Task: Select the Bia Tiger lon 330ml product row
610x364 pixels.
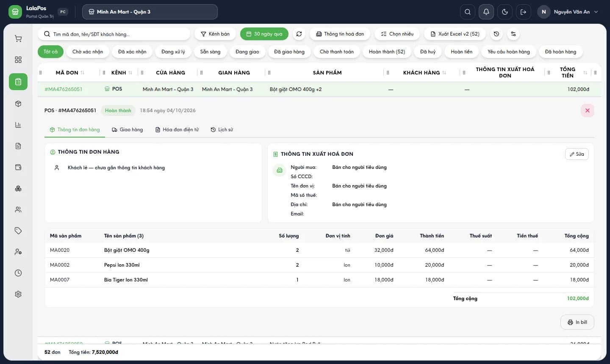Action: tap(319, 280)
